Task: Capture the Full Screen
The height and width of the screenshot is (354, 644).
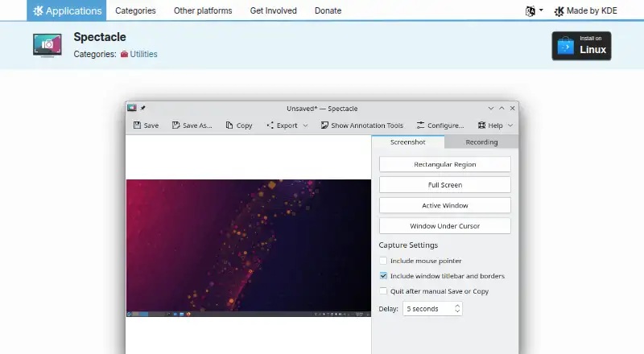Action: (445, 185)
